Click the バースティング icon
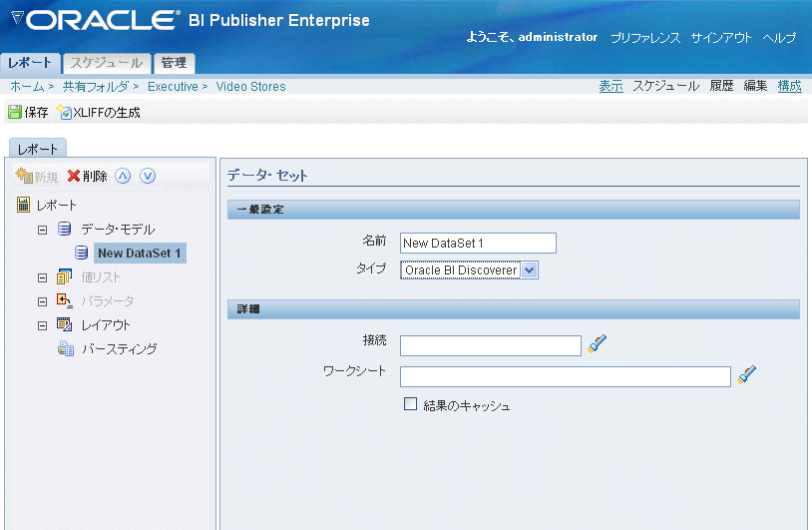The image size is (812, 530). 66,348
